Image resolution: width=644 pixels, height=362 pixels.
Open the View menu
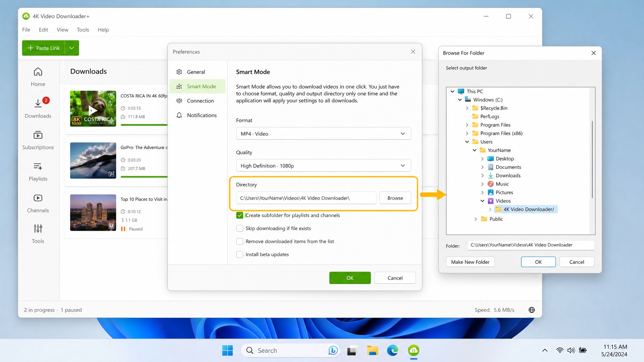pyautogui.click(x=62, y=30)
